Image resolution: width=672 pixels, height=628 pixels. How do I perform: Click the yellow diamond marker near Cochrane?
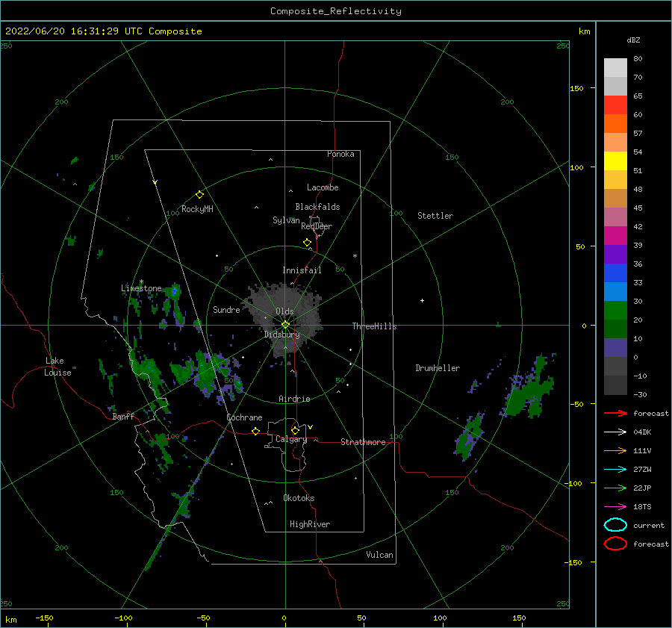[x=255, y=431]
